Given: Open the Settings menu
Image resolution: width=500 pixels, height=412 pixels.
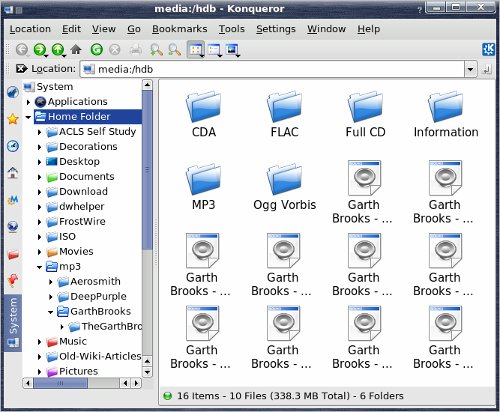Looking at the screenshot, I should 276,29.
